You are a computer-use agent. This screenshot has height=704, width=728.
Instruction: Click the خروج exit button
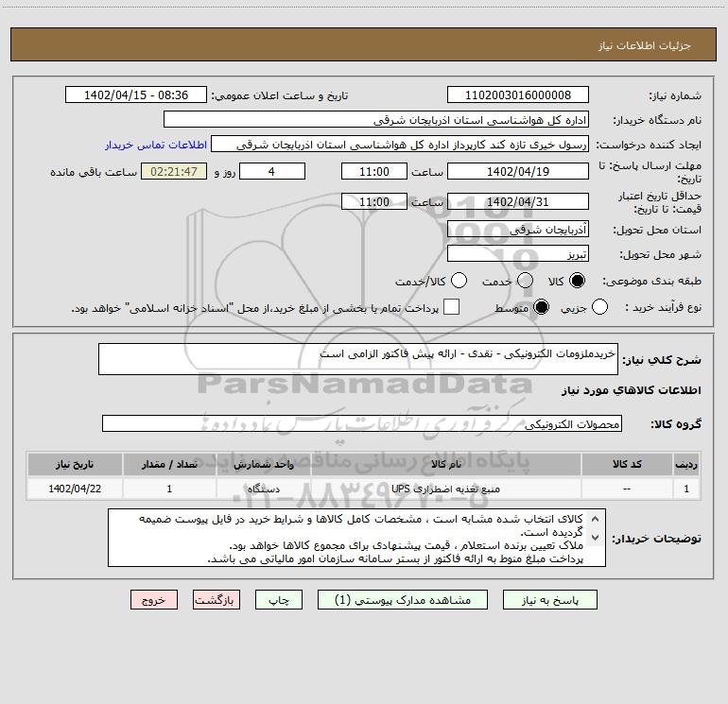point(154,600)
